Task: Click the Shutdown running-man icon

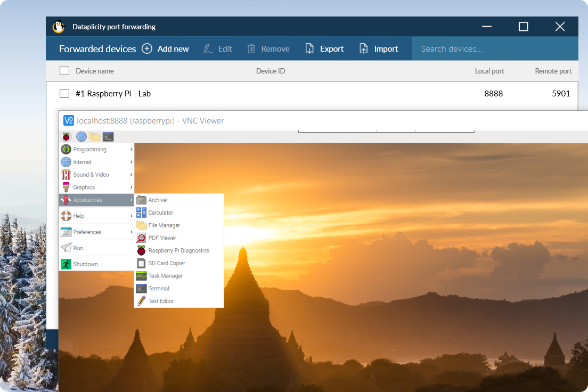Action: (66, 264)
